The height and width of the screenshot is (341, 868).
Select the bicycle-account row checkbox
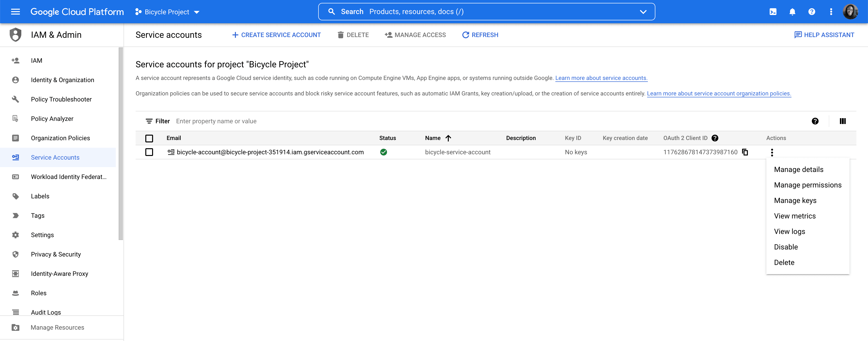click(x=149, y=152)
